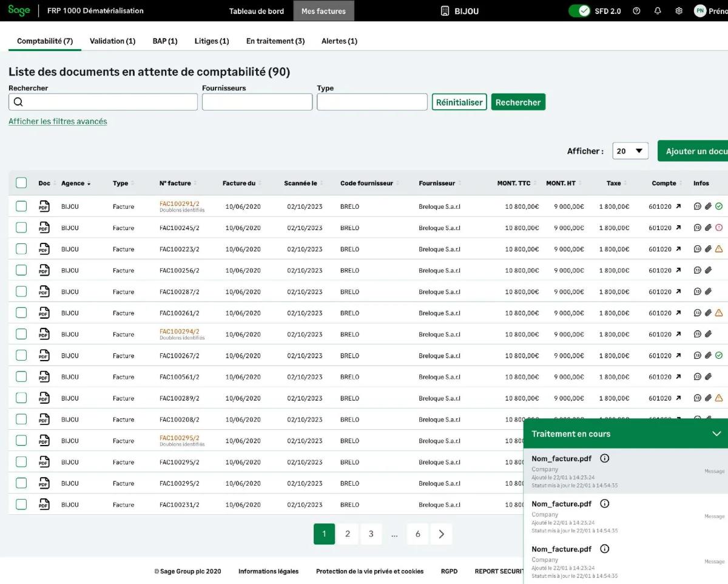Click the Sage logo
The height and width of the screenshot is (584, 728).
click(19, 10)
